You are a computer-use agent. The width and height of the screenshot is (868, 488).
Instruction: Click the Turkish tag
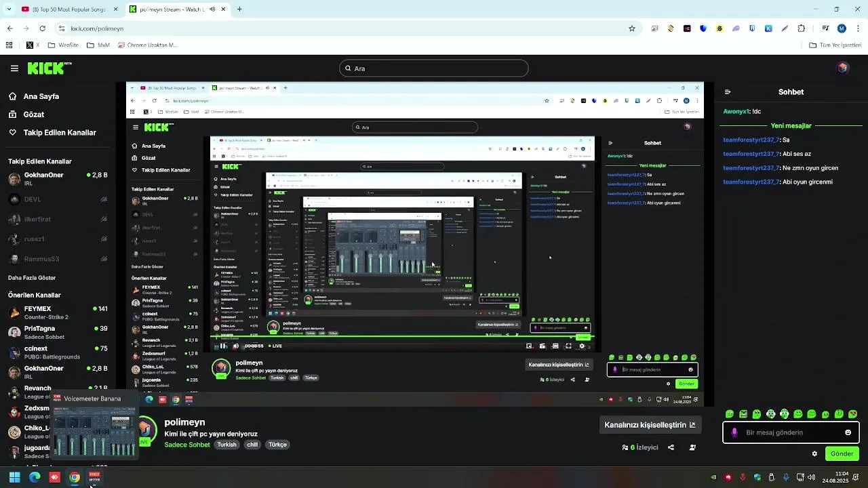click(x=226, y=445)
